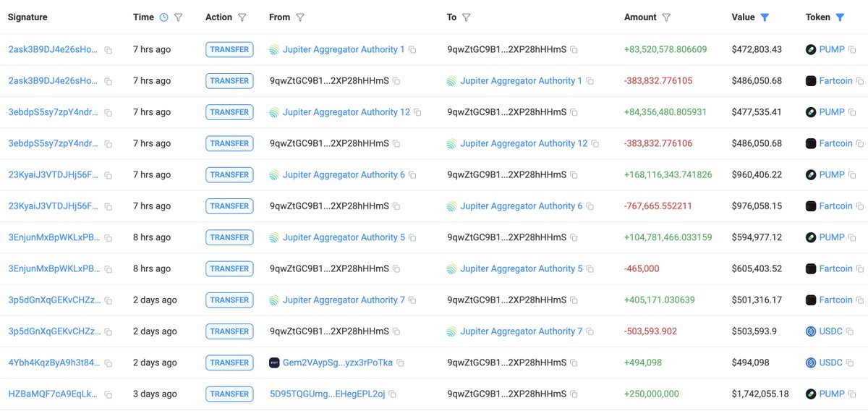The image size is (868, 411).
Task: Open signature link in the -465,000 row
Action: coord(53,268)
